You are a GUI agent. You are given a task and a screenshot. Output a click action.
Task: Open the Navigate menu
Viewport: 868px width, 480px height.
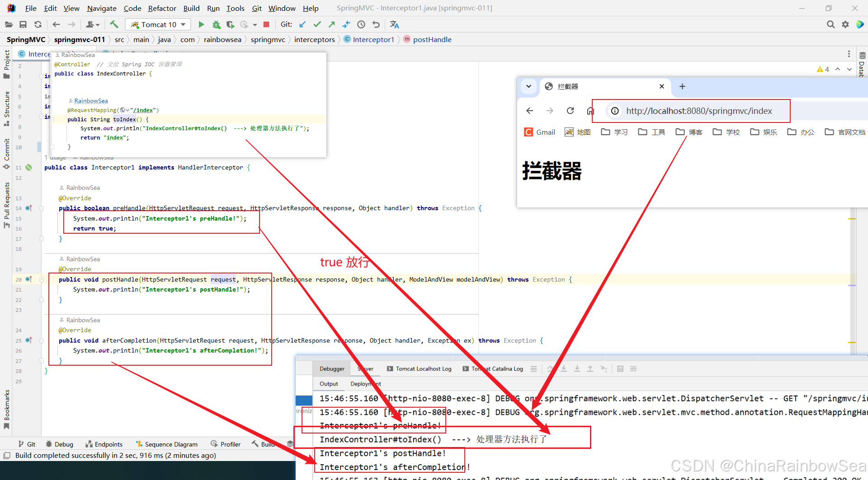tap(102, 8)
